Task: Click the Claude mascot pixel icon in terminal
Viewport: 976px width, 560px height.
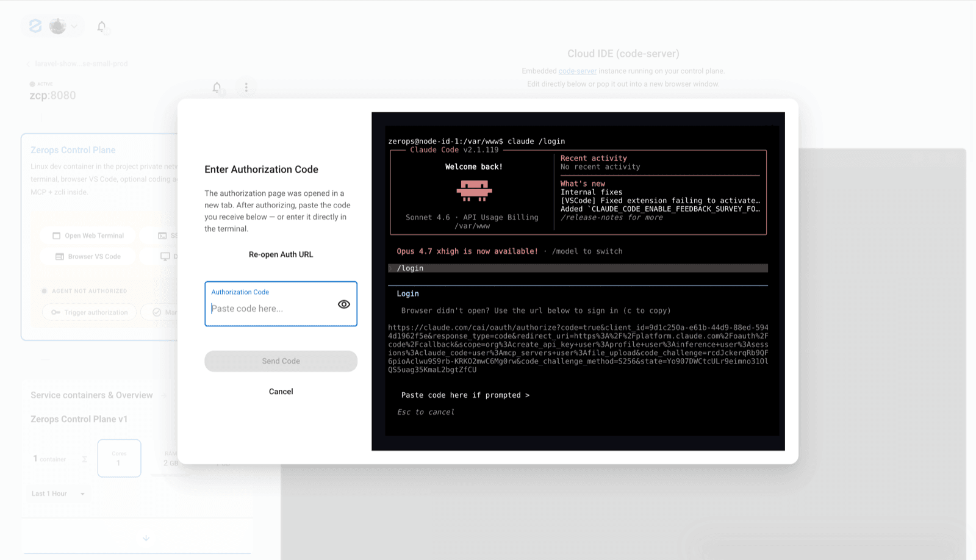Action: [x=474, y=191]
